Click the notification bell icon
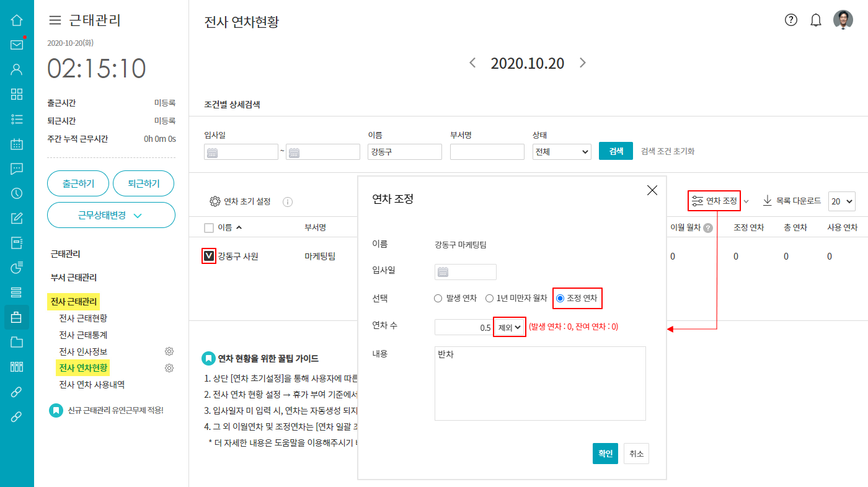Viewport: 868px width, 487px height. (816, 20)
